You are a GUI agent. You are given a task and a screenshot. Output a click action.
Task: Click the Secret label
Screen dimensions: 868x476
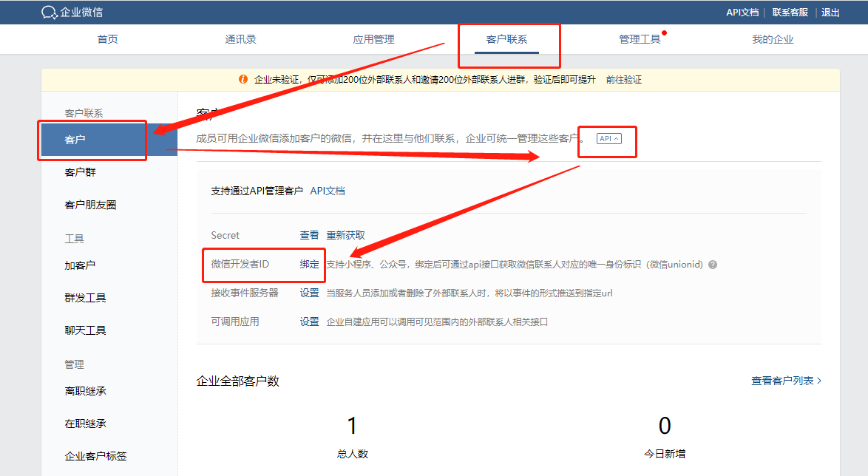pos(225,235)
